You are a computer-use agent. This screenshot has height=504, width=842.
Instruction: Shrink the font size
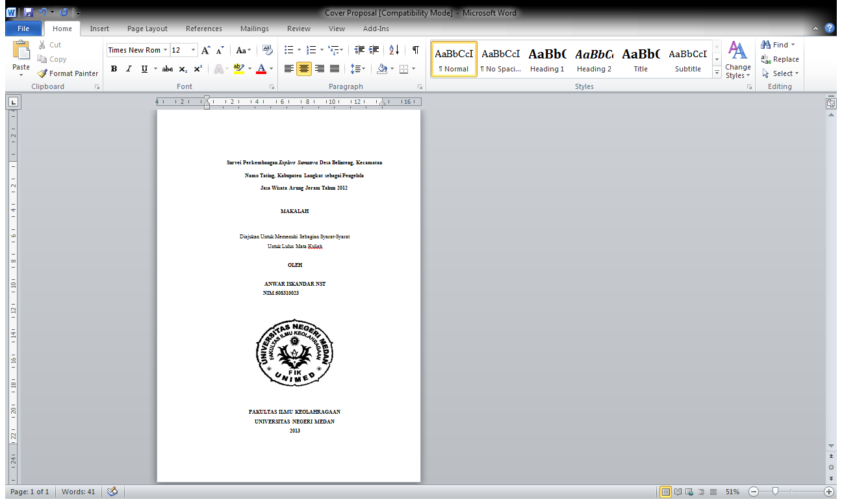click(220, 50)
